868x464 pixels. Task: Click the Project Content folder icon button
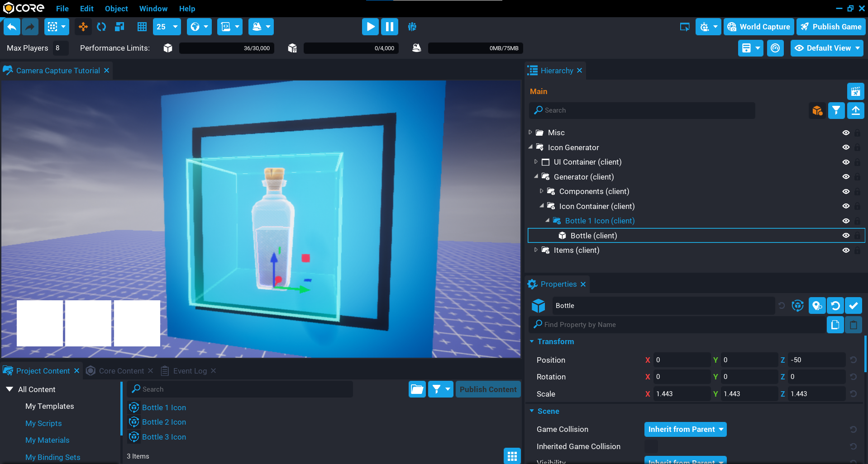417,389
